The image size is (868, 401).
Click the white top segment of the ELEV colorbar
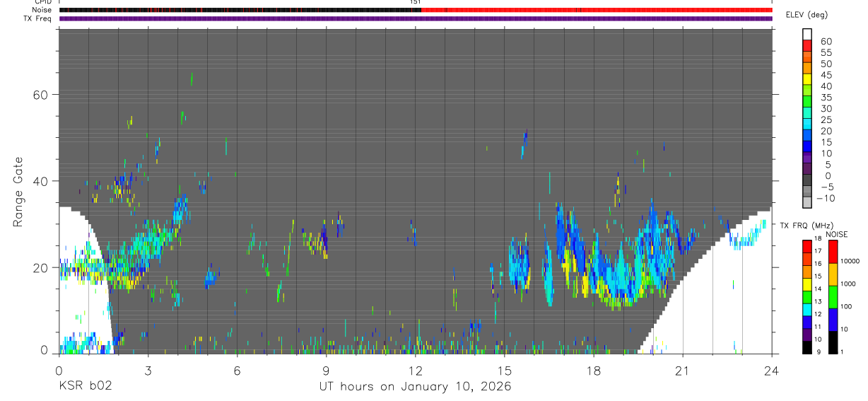coord(808,35)
